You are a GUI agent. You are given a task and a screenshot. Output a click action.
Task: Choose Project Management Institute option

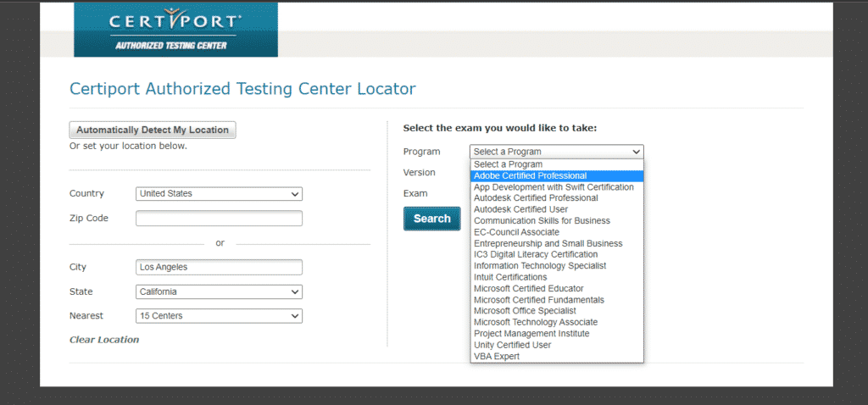tap(531, 334)
